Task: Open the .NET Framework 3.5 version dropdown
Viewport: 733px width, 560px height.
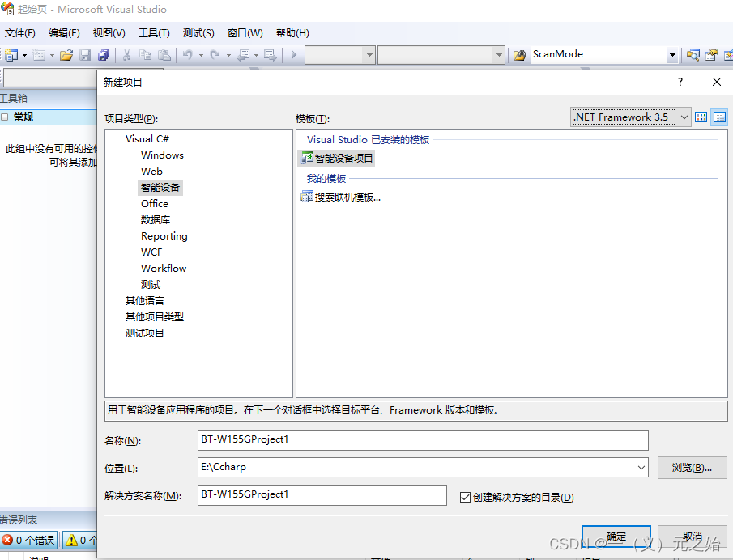Action: click(630, 117)
